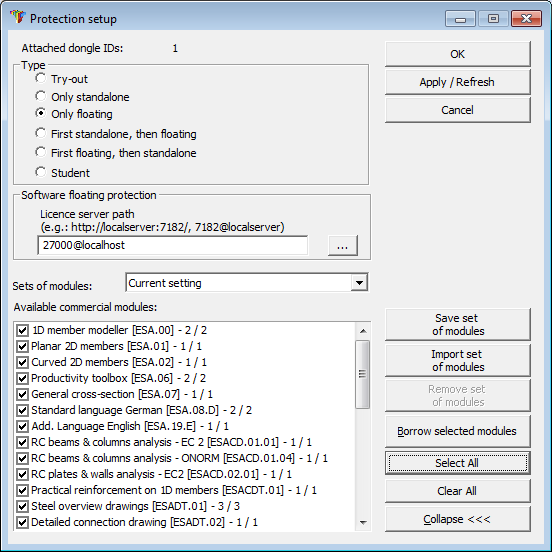Click the application icon in title bar
This screenshot has width=552, height=552.
[x=18, y=17]
